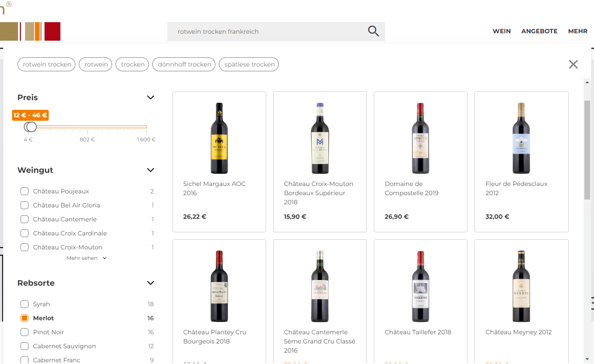Screen dimensions: 594x364
Task: Check the Cabernet Sauvignon grape checkbox
Action: tap(25, 346)
